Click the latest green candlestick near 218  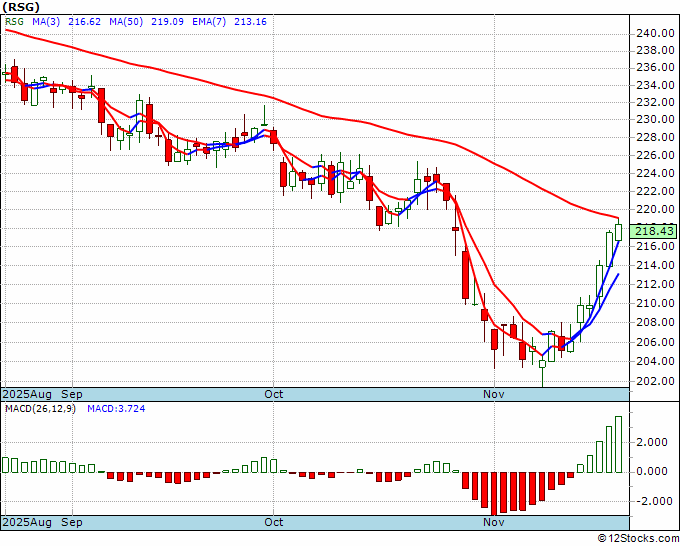618,232
